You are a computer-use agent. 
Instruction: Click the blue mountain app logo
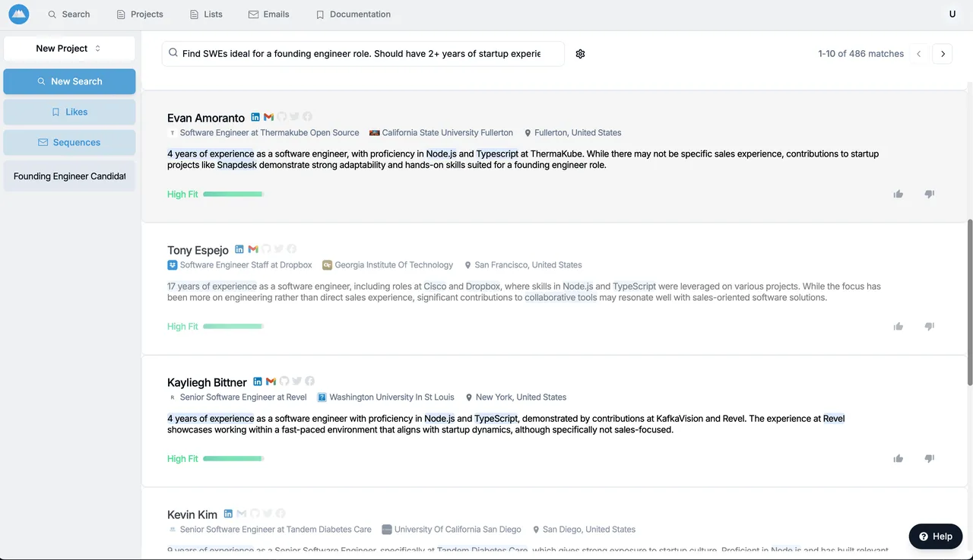click(x=19, y=14)
